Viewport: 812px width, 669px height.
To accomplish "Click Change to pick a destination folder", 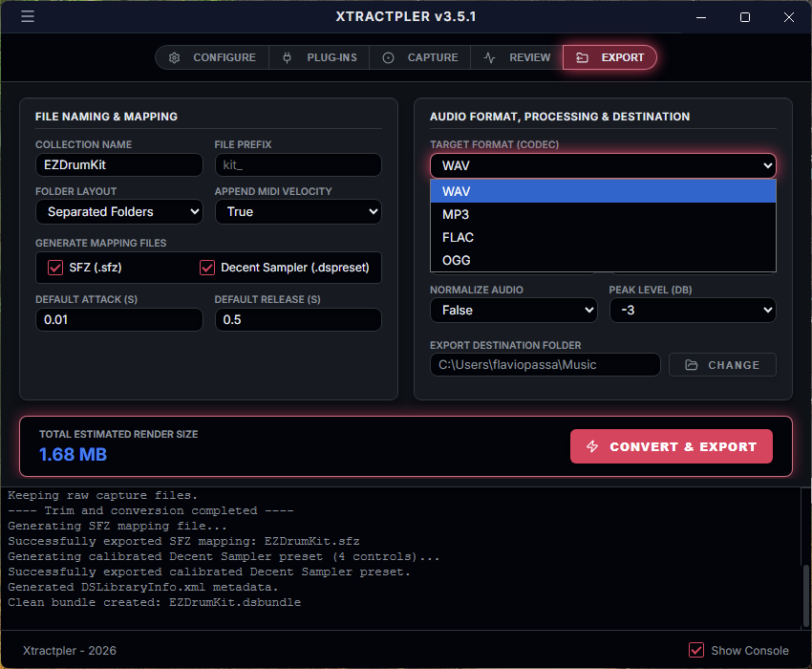I will coord(722,364).
